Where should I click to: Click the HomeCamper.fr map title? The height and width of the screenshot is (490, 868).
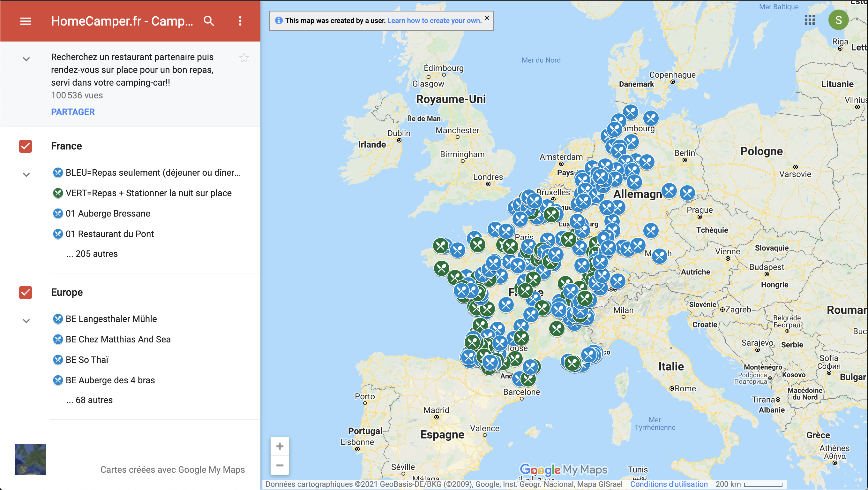tap(122, 21)
